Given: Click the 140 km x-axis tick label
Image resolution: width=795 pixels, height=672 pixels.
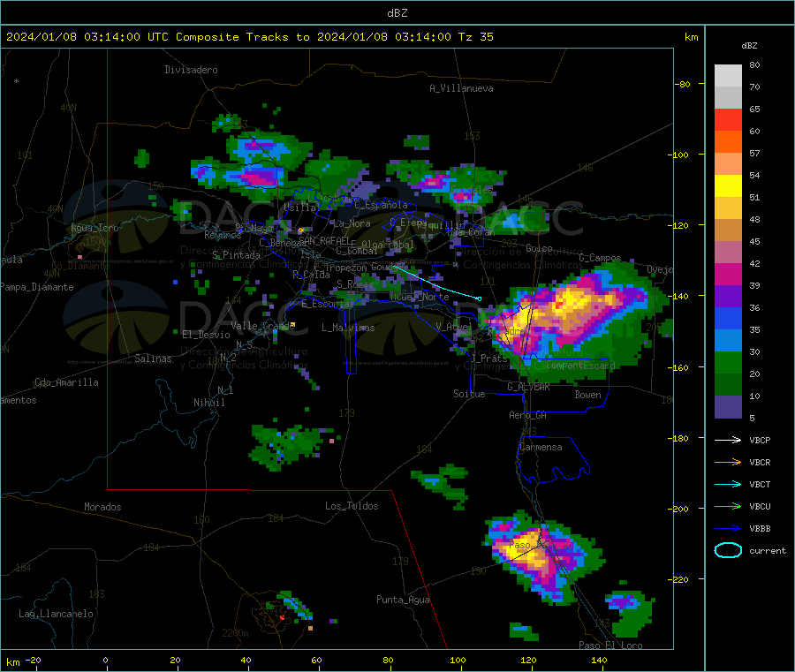Looking at the screenshot, I should [x=599, y=660].
